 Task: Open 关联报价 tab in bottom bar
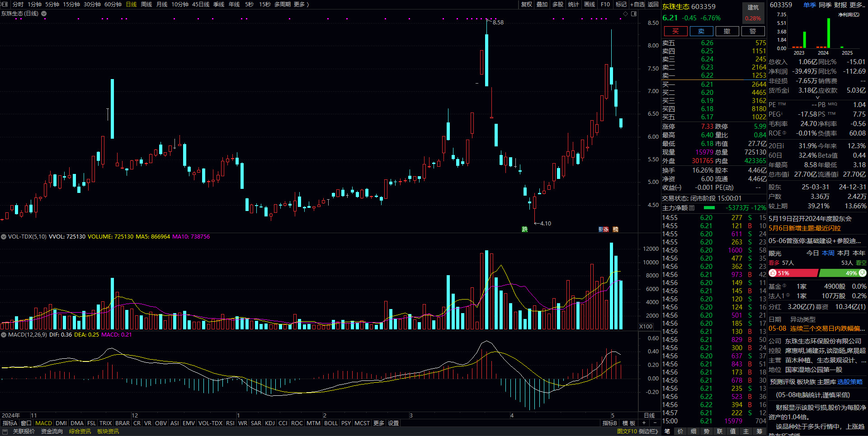pos(24,431)
